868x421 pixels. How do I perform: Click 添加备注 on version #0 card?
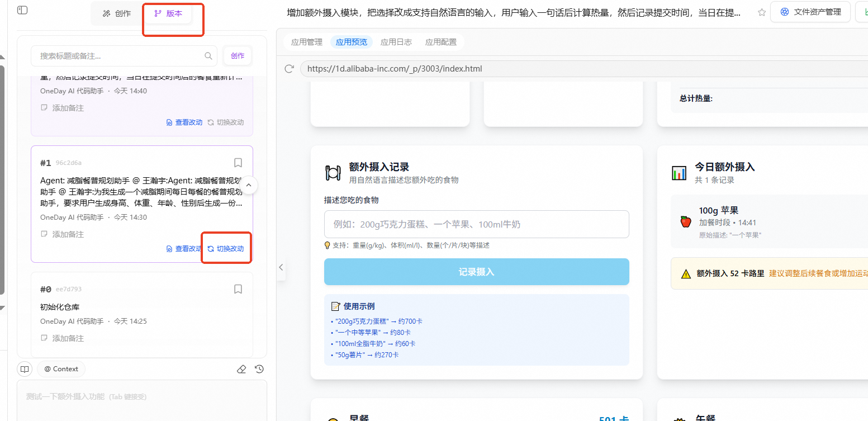[63, 338]
